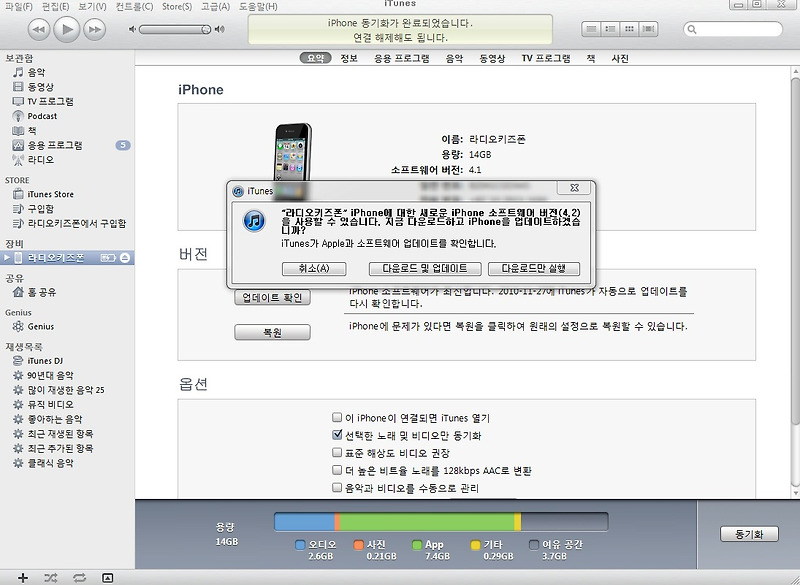The width and height of the screenshot is (800, 585).
Task: Open the 최근 재생된 항목 playlist
Action: click(60, 434)
